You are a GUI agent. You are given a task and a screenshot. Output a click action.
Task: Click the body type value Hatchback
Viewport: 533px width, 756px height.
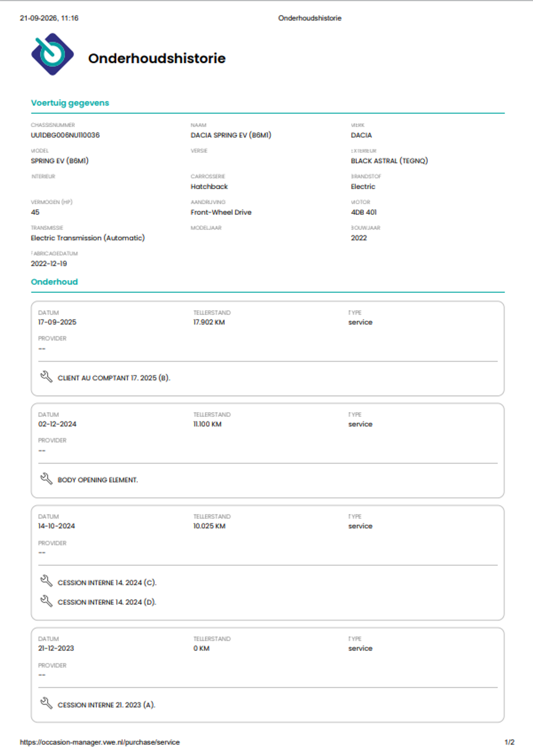(x=209, y=186)
